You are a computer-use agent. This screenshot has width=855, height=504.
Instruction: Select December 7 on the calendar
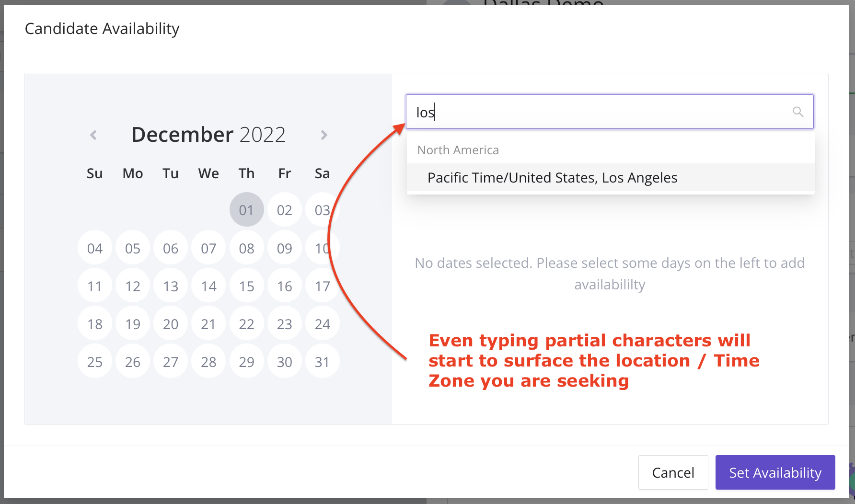208,248
